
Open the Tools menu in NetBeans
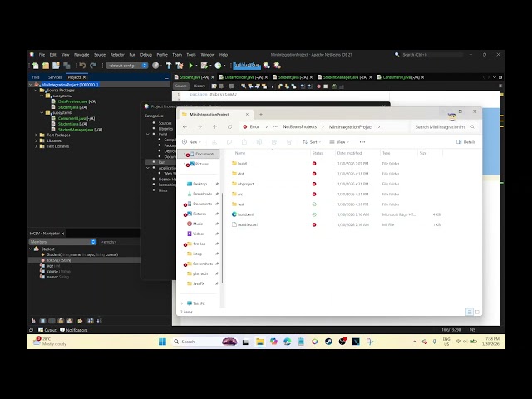pos(191,55)
